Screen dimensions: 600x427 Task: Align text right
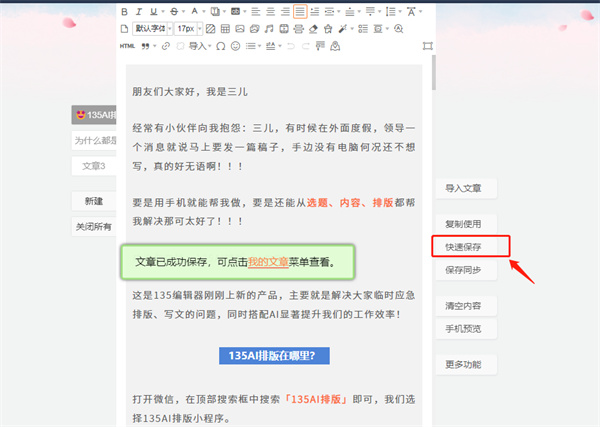point(285,12)
